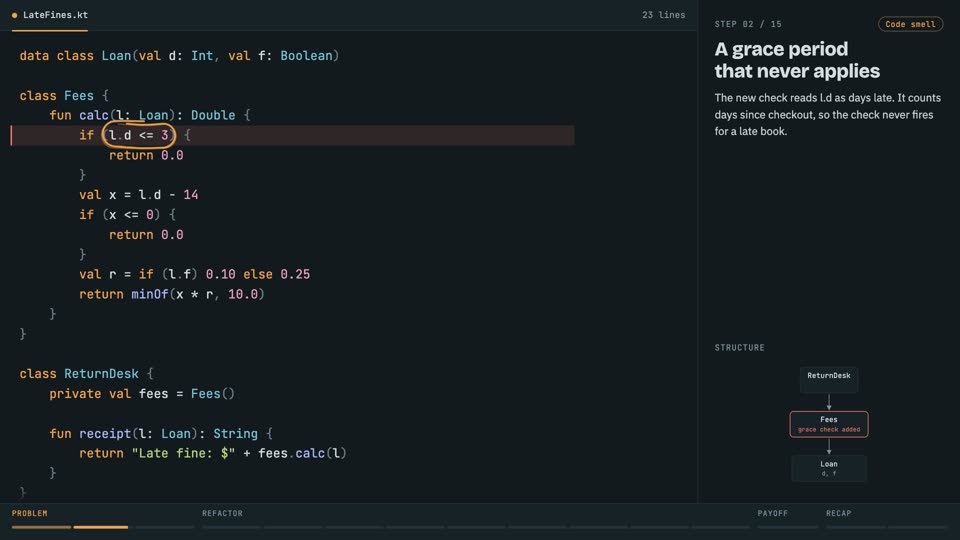Click the description paragraph about l.d
This screenshot has width=960, height=540.
coord(827,114)
